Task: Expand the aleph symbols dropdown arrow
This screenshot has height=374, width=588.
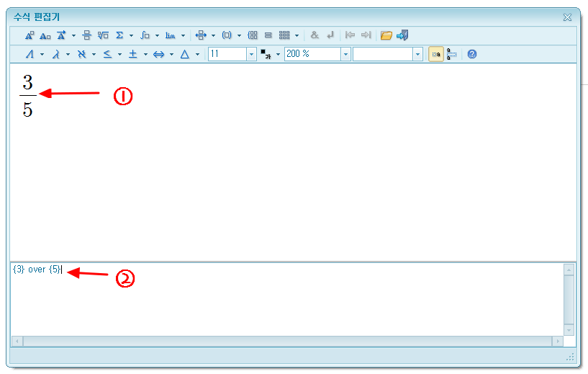Action: [x=94, y=55]
